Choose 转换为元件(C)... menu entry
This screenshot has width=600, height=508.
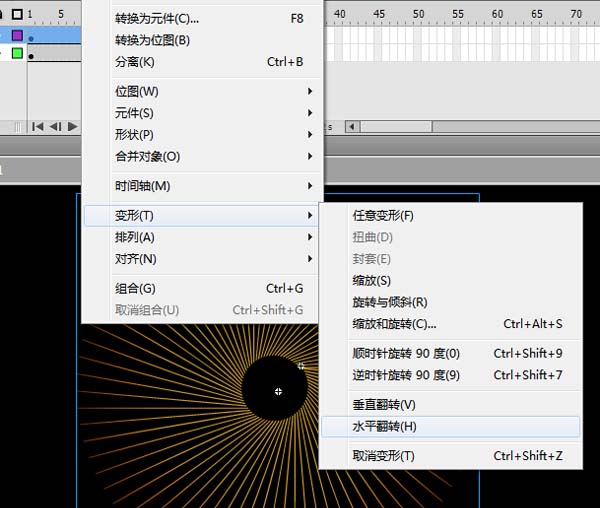(202, 18)
